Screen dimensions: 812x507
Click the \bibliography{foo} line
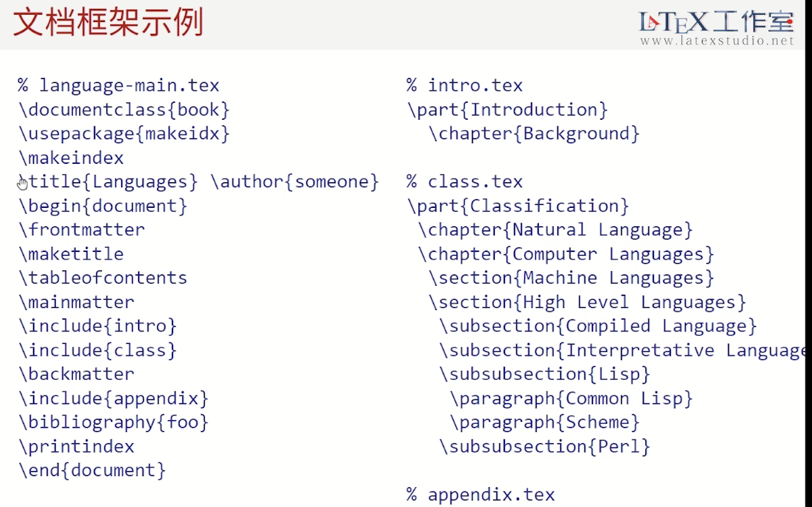click(114, 422)
